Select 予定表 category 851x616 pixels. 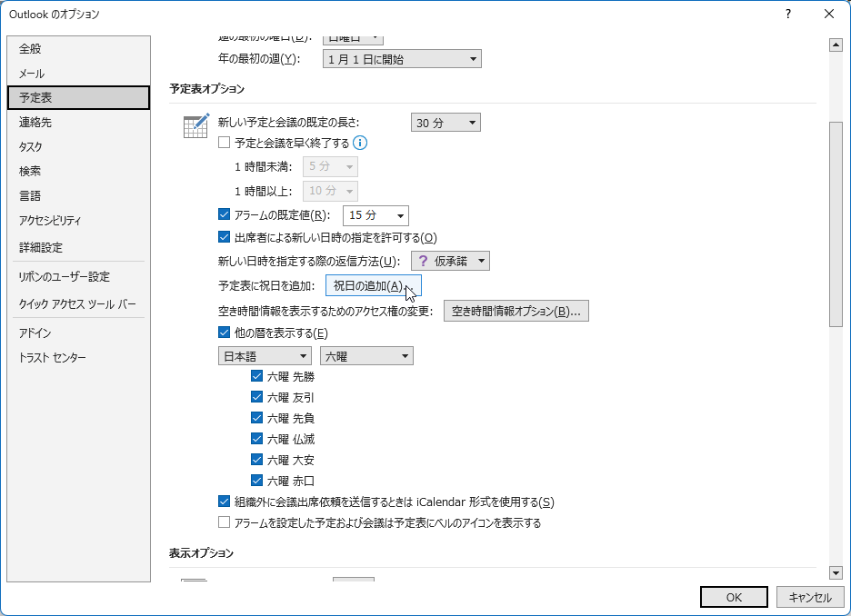point(79,97)
